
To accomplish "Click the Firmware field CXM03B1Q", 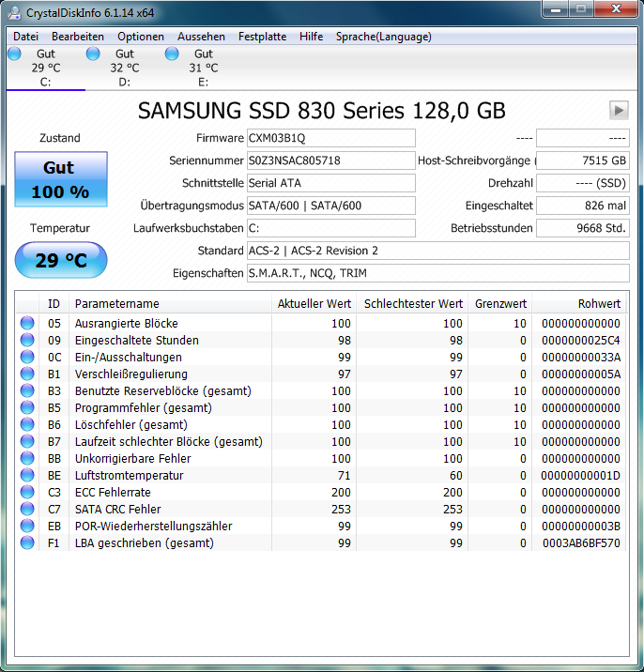I will (331, 138).
